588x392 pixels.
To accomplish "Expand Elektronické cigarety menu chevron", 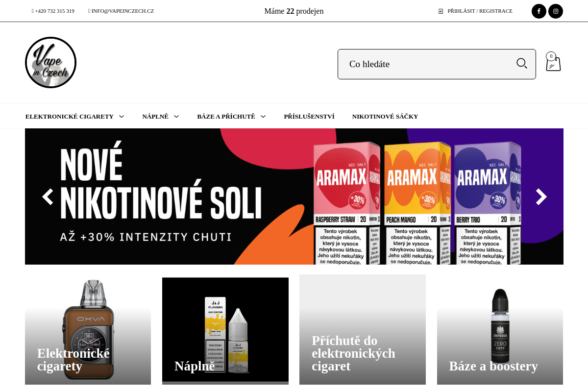I will coord(122,117).
